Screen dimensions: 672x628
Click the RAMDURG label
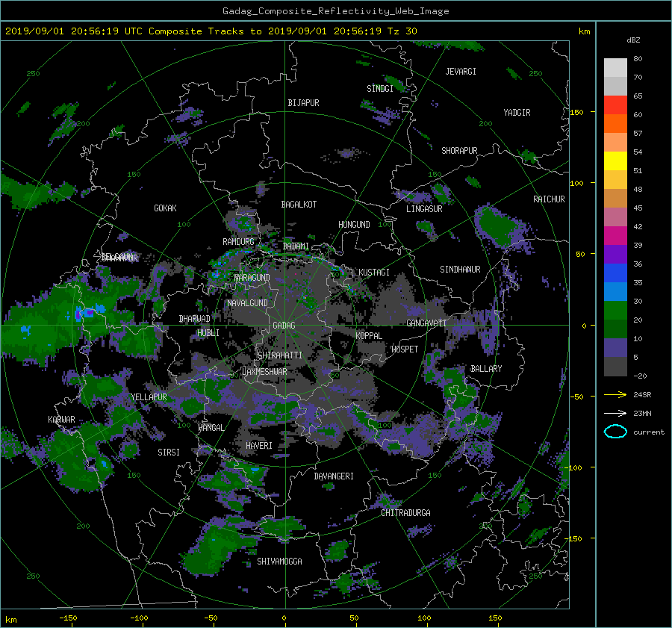(x=238, y=242)
